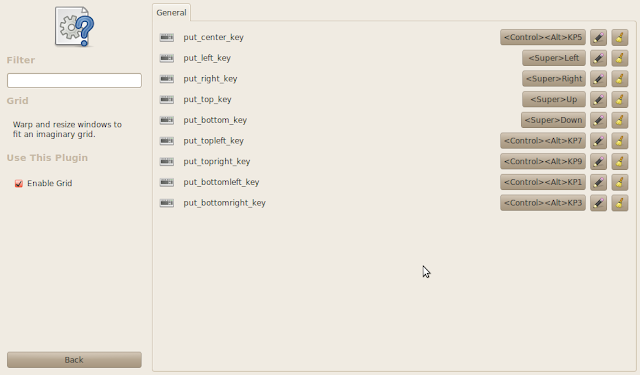Click the pencil edit icon for put_top_key
This screenshot has height=375, width=640.
[598, 99]
